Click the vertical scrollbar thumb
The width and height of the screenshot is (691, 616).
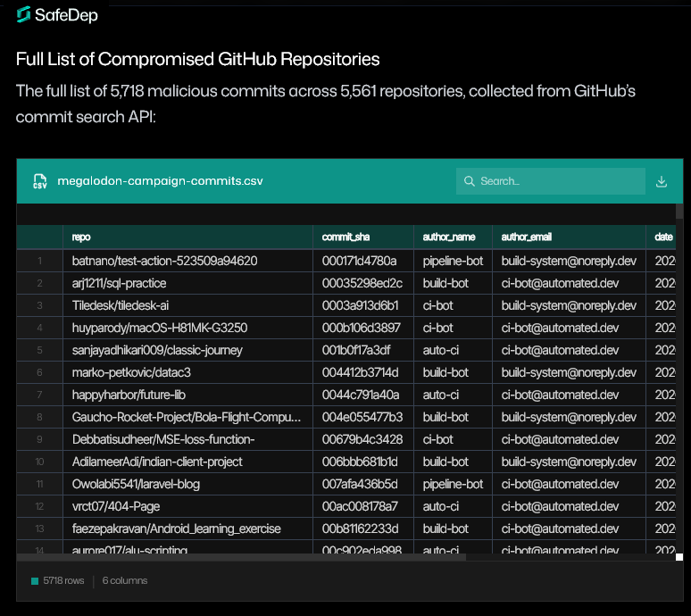point(679,211)
